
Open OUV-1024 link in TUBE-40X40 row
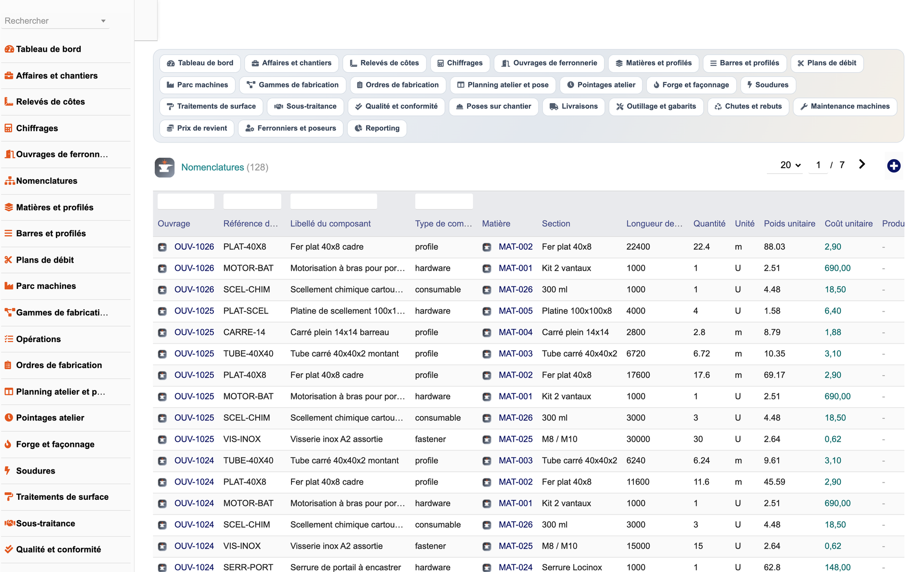194,461
